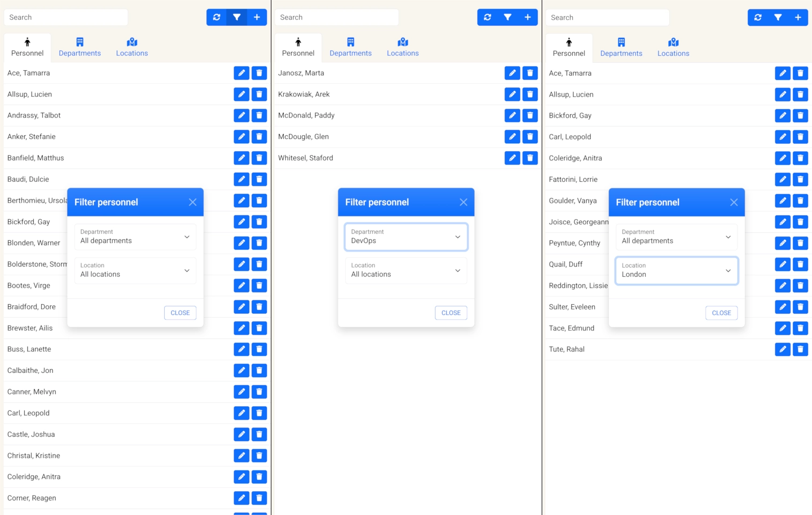This screenshot has height=515, width=812.
Task: Delete Krakowiak, Arek with the trash icon
Action: click(530, 94)
